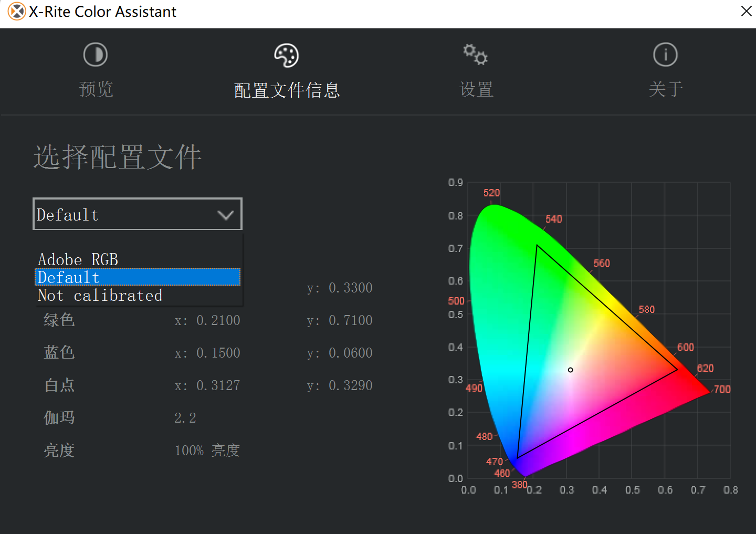Click the X-Rite logo in title bar
756x534 pixels.
coord(17,11)
